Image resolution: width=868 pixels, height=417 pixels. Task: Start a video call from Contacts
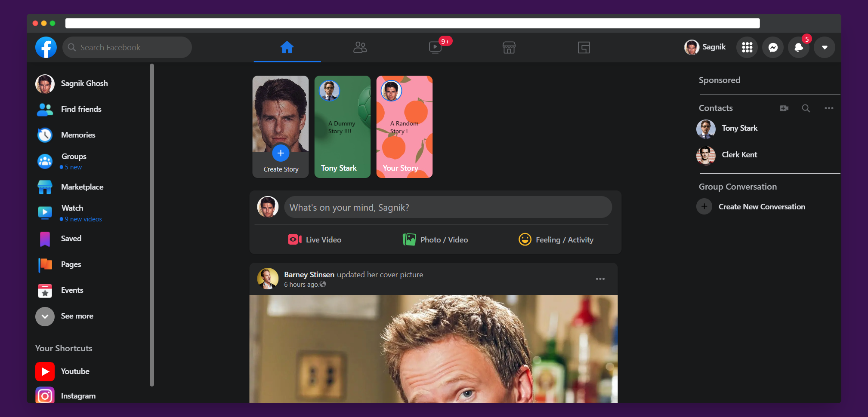[x=784, y=108]
